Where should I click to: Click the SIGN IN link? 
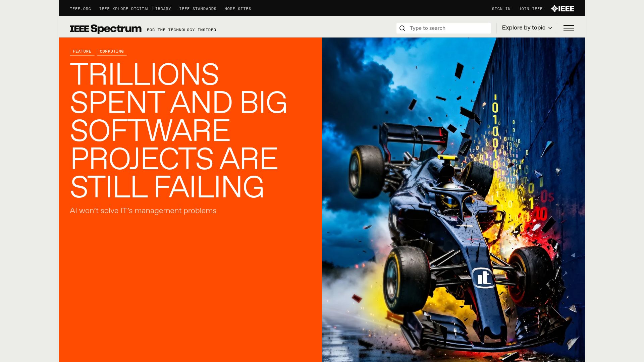coord(501,9)
